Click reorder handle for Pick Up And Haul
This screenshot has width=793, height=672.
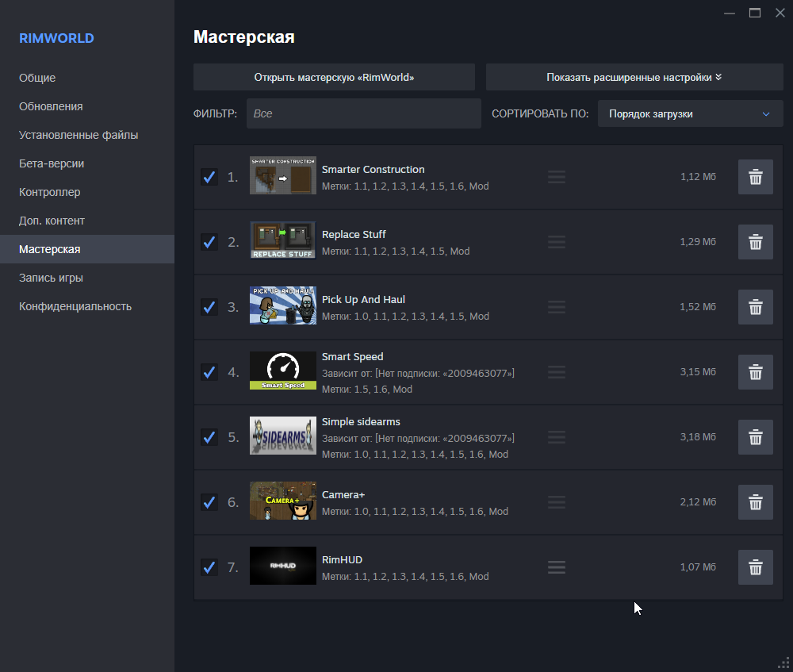coord(557,307)
